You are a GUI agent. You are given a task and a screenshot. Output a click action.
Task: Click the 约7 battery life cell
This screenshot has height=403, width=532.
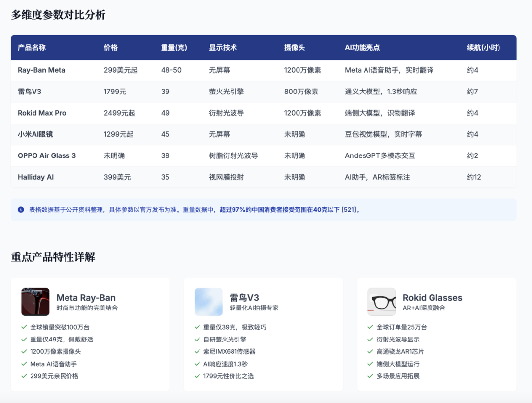coord(472,92)
